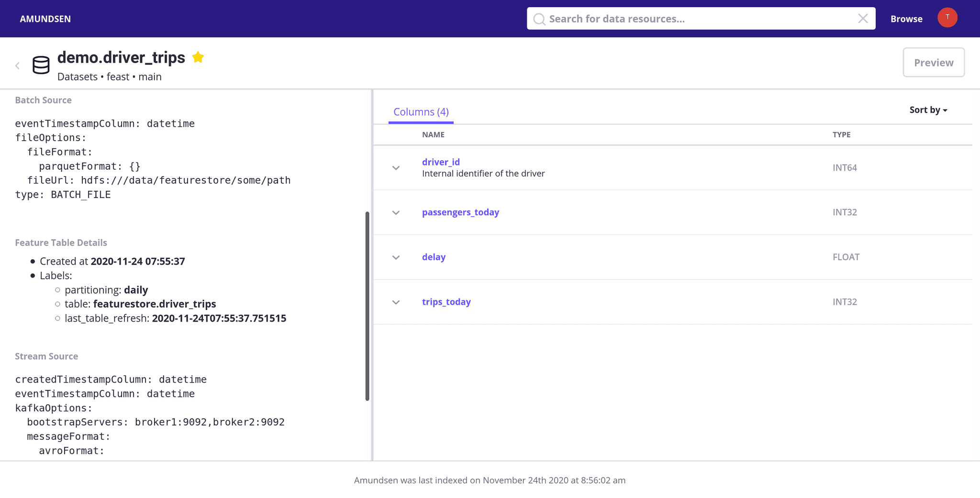Open the Browse page
This screenshot has width=980, height=498.
click(x=906, y=19)
